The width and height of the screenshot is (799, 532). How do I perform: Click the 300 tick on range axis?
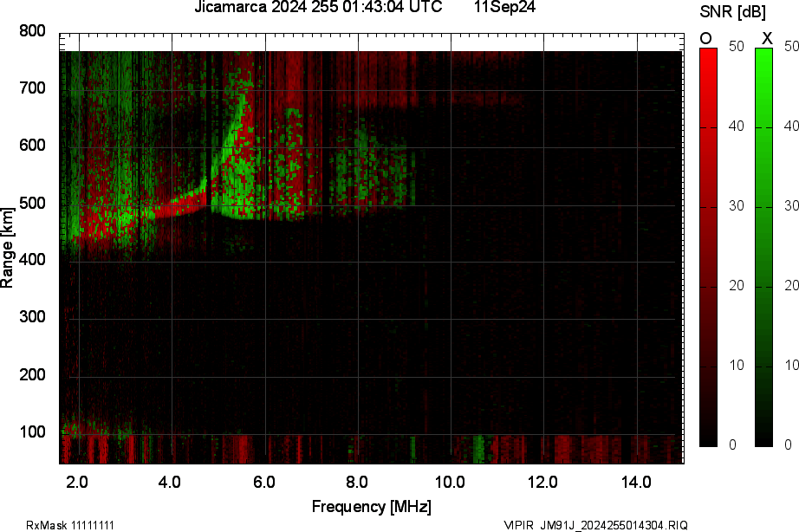(32, 318)
